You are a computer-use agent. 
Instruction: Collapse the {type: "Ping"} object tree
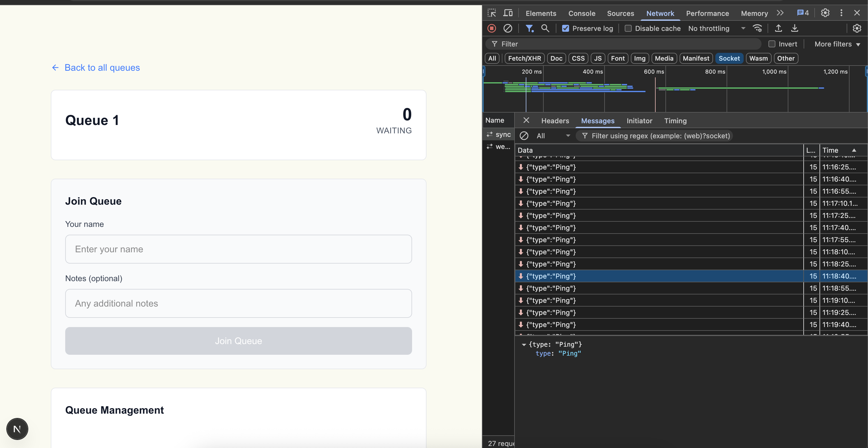pyautogui.click(x=524, y=344)
